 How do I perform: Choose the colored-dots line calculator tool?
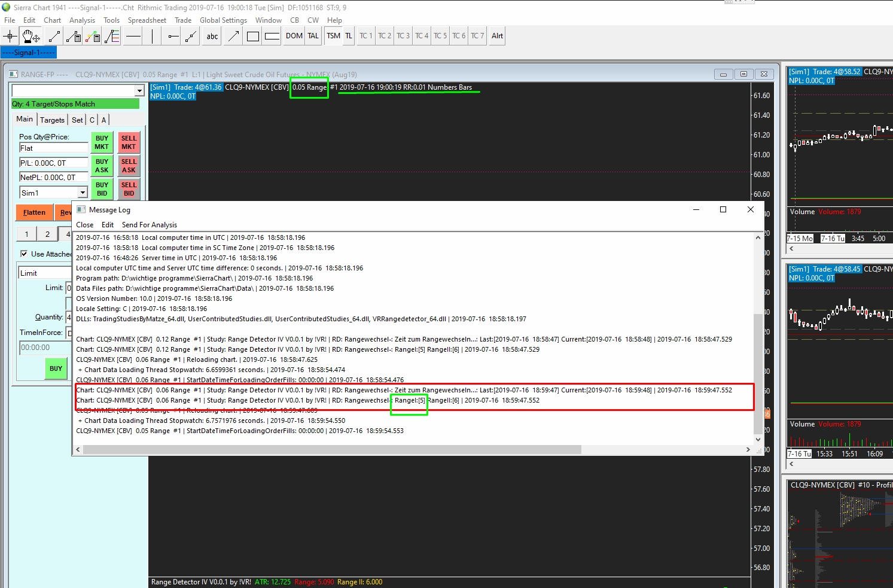click(93, 36)
